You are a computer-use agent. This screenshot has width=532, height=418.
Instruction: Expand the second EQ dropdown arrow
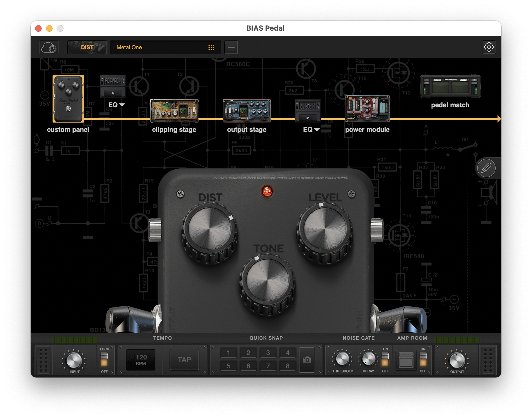coord(317,130)
